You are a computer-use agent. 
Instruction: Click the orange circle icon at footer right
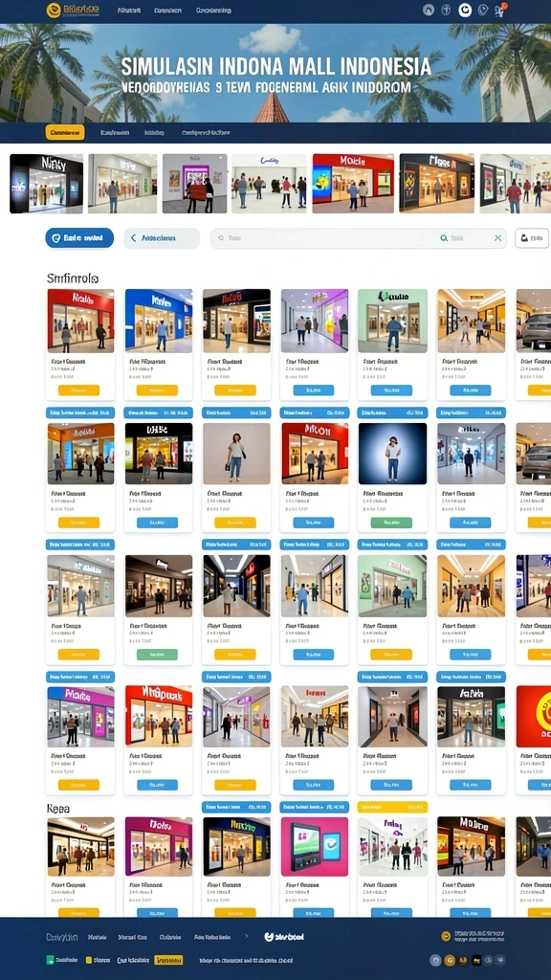(x=446, y=936)
